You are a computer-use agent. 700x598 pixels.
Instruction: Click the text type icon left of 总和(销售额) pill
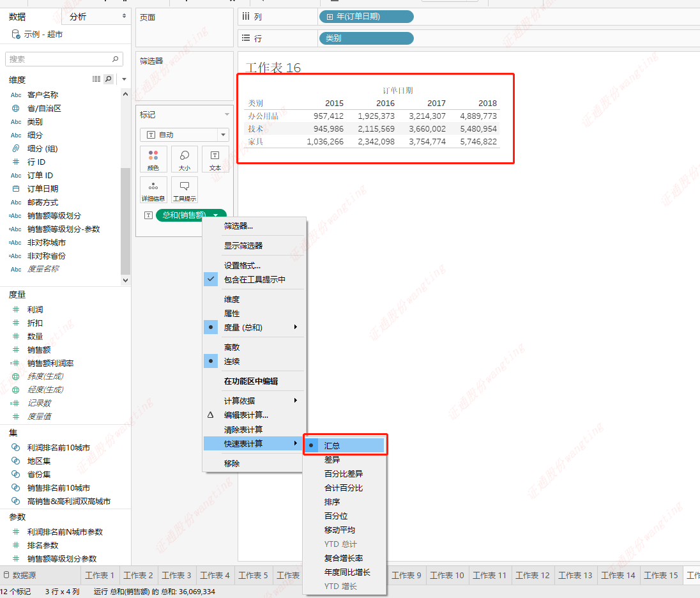[149, 215]
